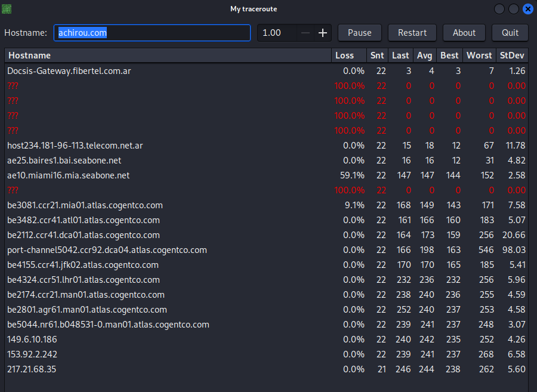This screenshot has height=392, width=537.
Task: Sort by the Hostname column header
Action: pyautogui.click(x=168, y=55)
